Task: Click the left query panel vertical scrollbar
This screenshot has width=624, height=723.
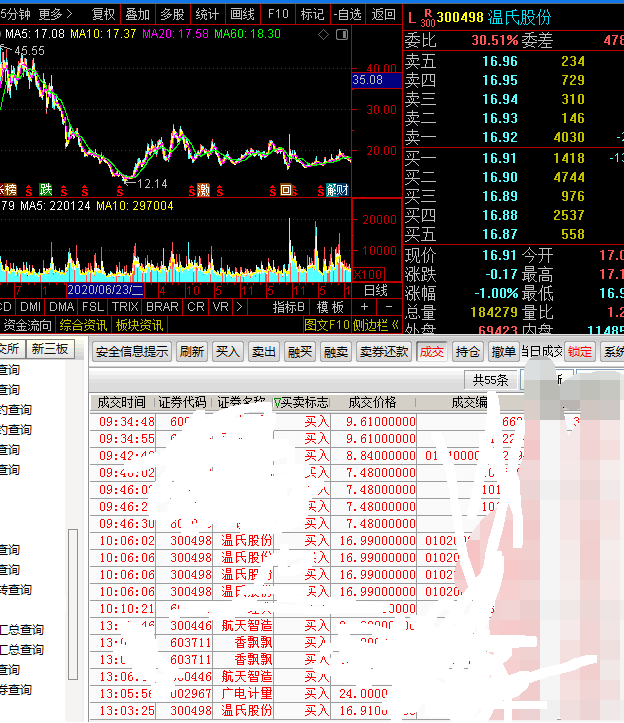Action: tap(73, 604)
